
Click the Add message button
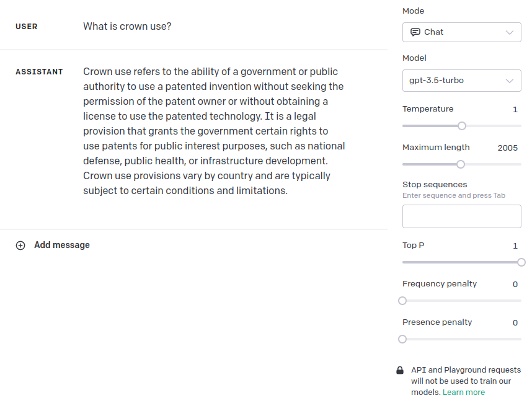click(x=61, y=246)
